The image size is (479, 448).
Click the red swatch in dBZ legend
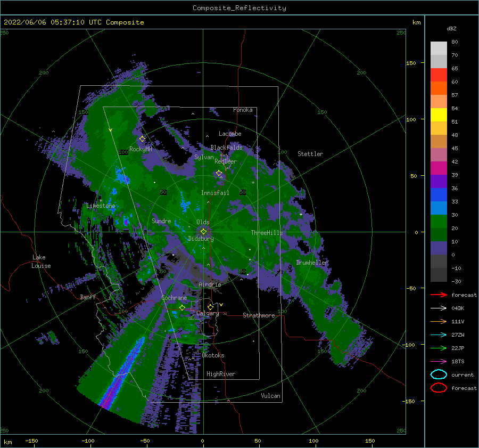(439, 75)
